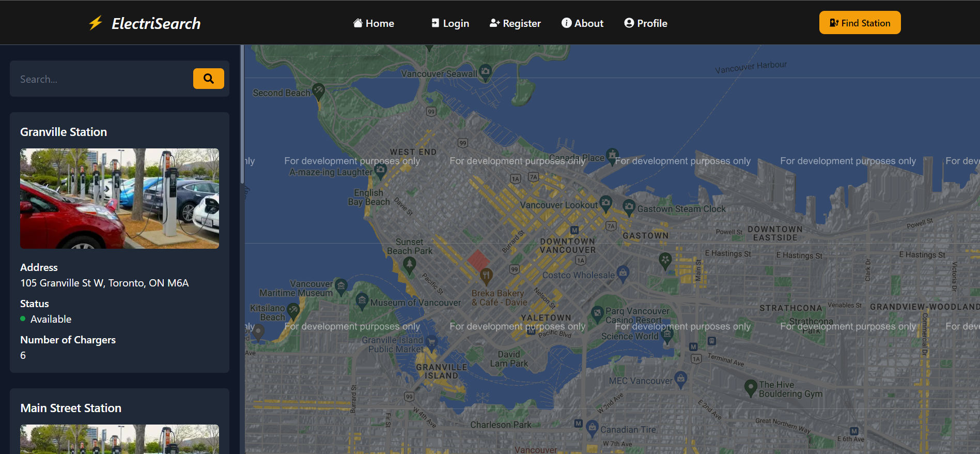Click the Museum of Vancouver pin
Image resolution: width=980 pixels, height=454 pixels.
tap(362, 301)
